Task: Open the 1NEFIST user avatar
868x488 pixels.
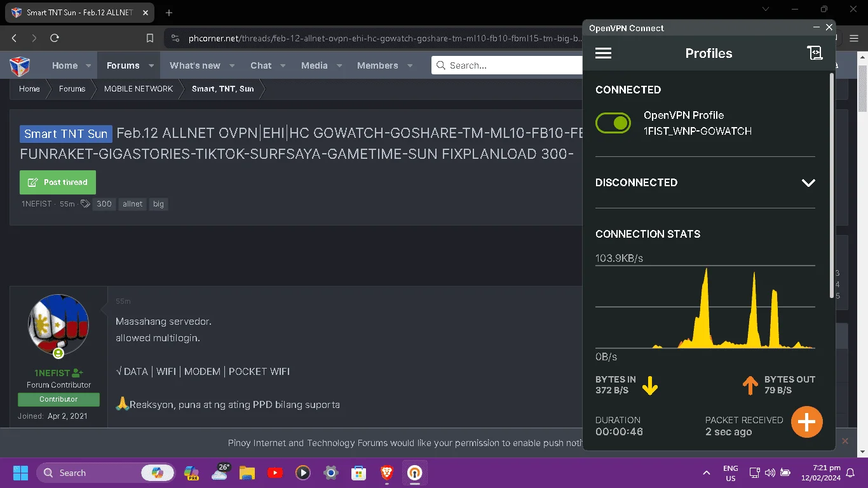Action: 58,325
